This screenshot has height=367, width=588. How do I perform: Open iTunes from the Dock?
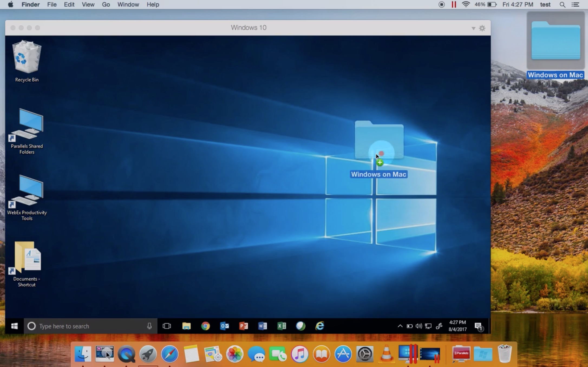(x=300, y=354)
